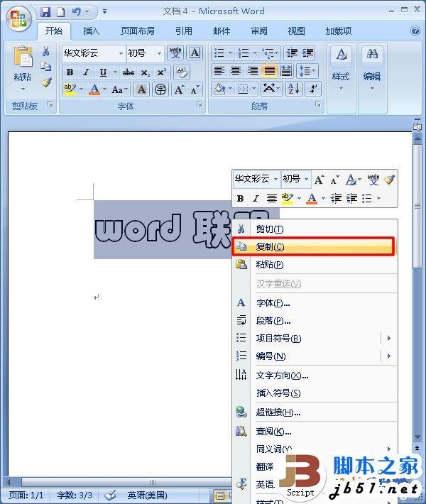Viewport: 426px width, 504px height.
Task: Open the Help question mark icon
Action: tap(415, 31)
